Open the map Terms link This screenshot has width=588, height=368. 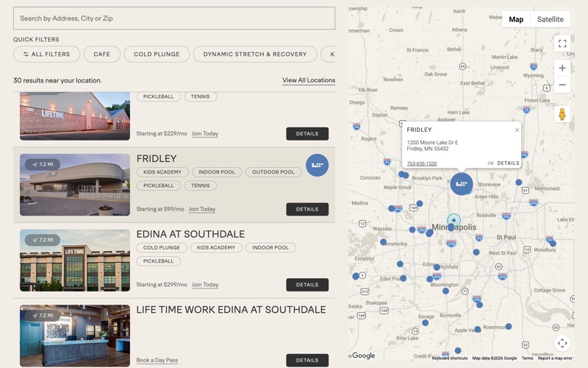click(x=527, y=358)
